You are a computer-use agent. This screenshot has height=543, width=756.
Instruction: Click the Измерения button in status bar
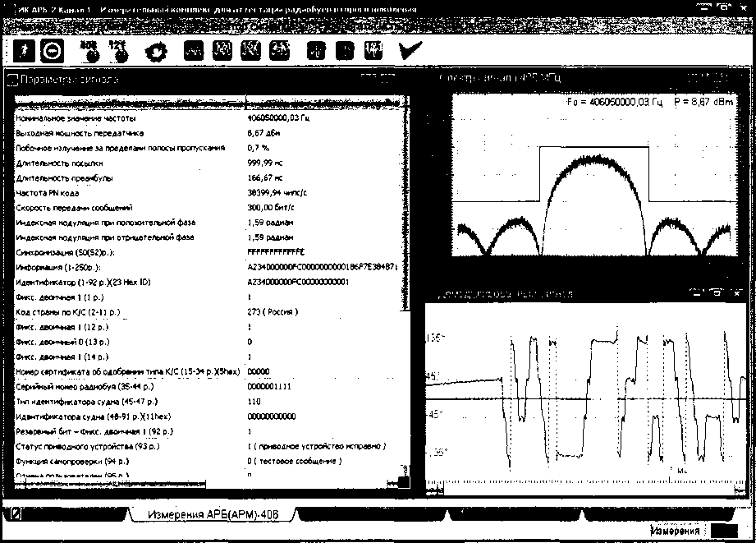[x=676, y=531]
